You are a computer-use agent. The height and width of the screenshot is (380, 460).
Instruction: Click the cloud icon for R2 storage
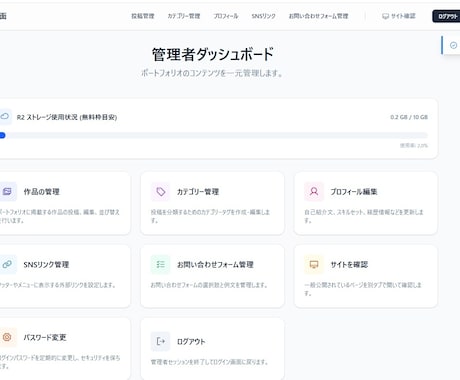coord(4,116)
